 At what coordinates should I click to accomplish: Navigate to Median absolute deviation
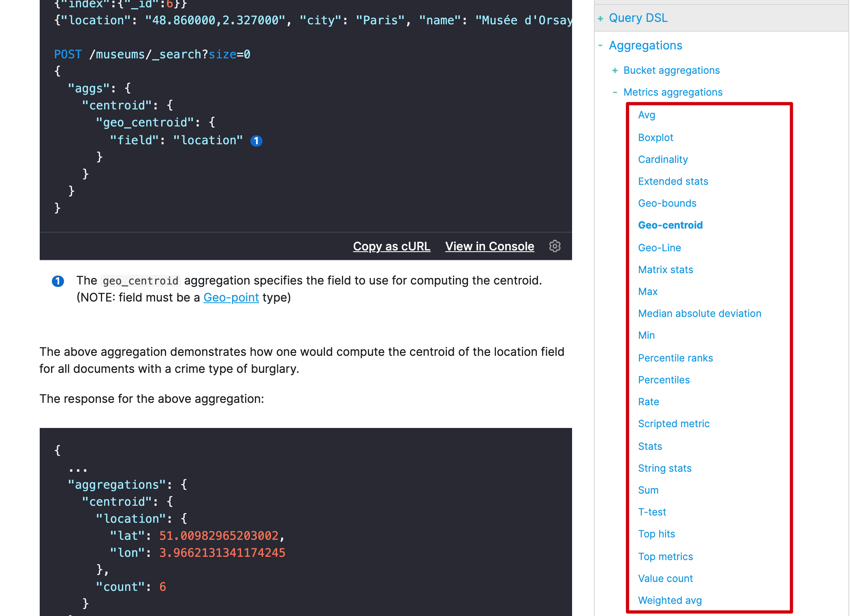coord(699,314)
